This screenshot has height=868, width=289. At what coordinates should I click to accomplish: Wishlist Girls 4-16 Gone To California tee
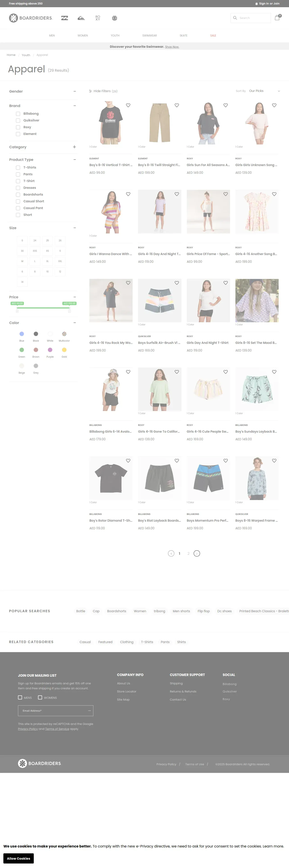coord(177,372)
